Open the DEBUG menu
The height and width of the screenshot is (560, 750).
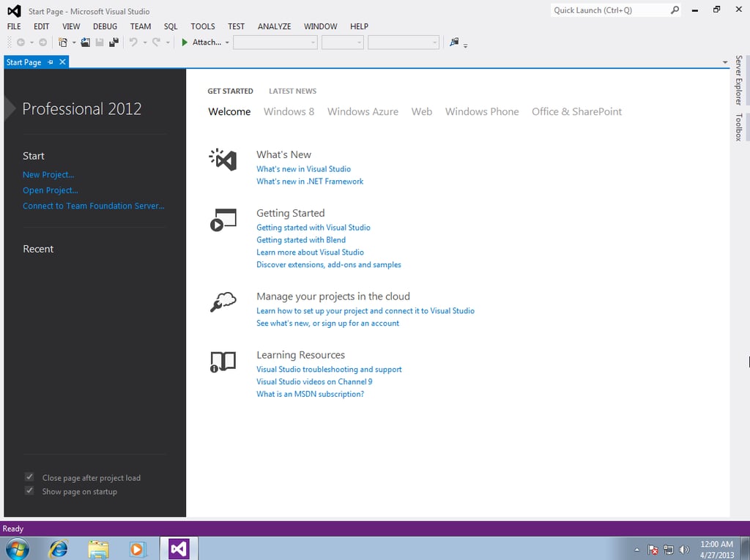tap(105, 26)
